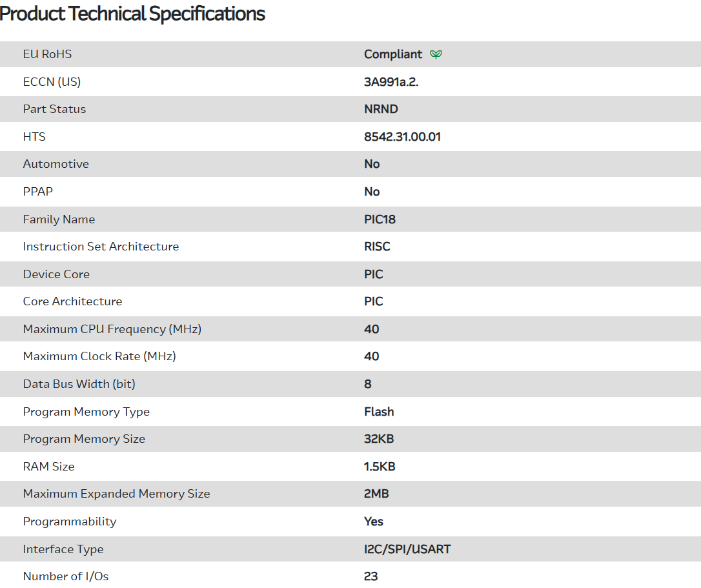Image resolution: width=701 pixels, height=588 pixels.
Task: Click the green leaf RoHS icon
Action: [x=436, y=54]
